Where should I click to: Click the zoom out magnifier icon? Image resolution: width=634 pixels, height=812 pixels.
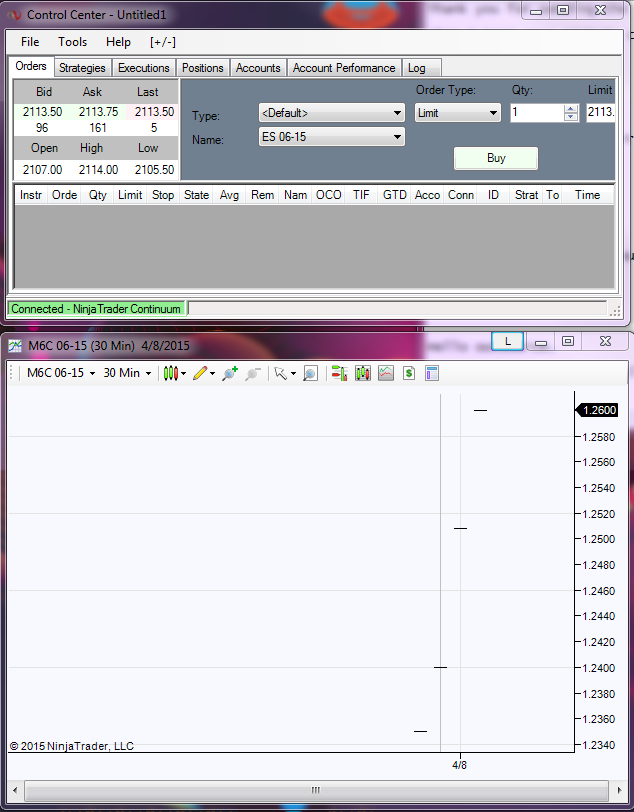252,373
